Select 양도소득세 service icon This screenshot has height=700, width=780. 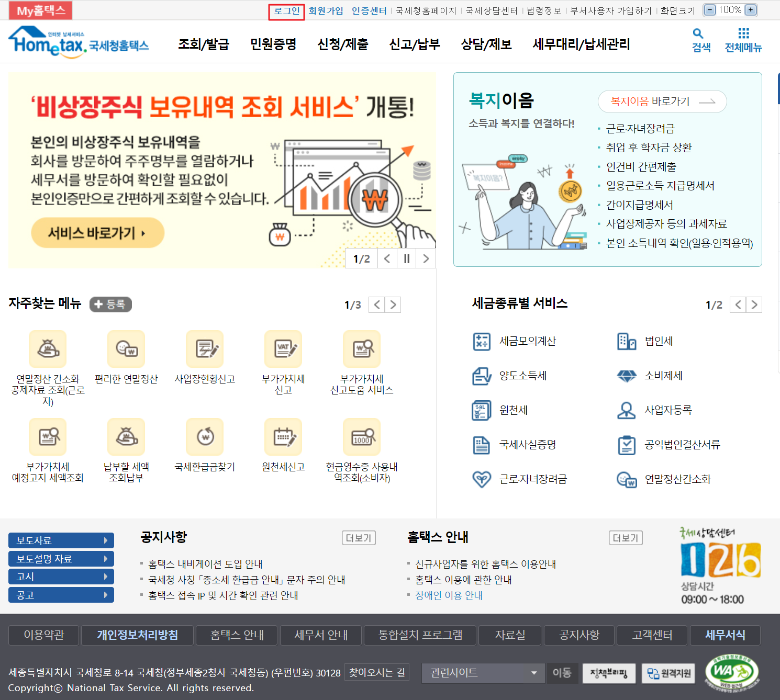tap(482, 376)
